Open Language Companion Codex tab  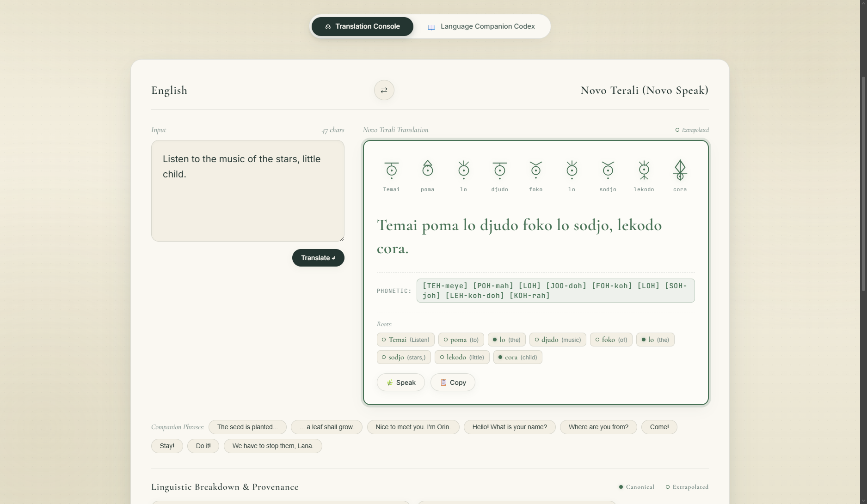tap(481, 26)
